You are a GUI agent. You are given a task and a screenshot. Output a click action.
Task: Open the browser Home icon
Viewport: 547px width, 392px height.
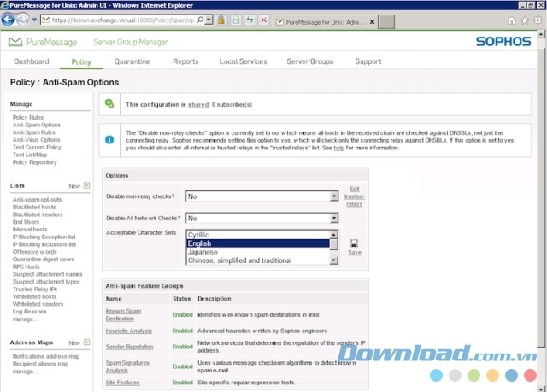tap(511, 20)
